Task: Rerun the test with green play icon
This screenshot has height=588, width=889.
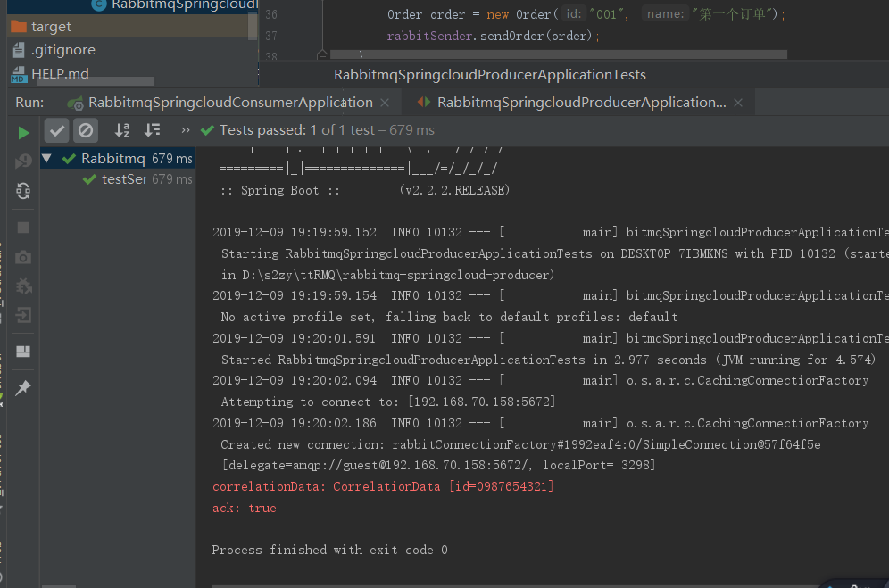Action: pos(23,133)
